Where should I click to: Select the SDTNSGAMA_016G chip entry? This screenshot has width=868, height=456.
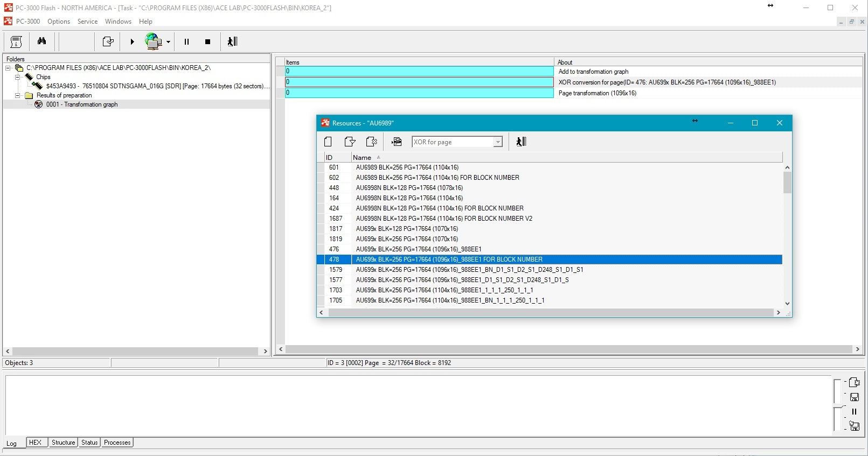(158, 86)
